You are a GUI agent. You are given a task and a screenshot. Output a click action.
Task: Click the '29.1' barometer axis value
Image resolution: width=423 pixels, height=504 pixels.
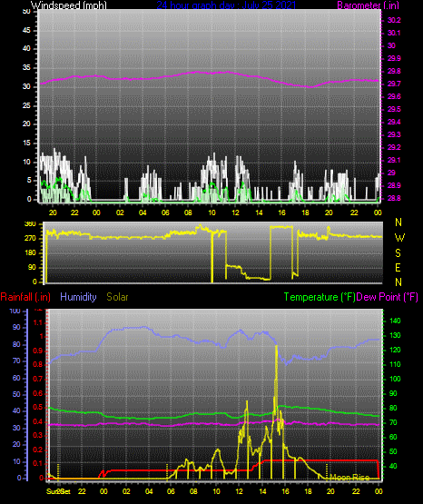[394, 160]
